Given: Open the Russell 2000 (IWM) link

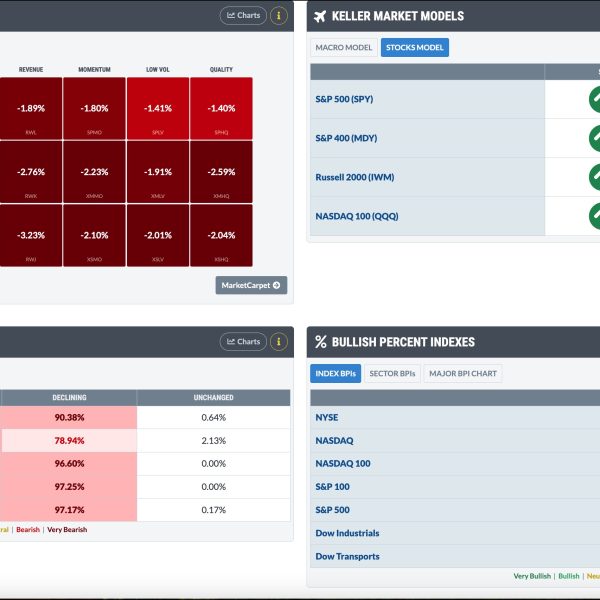Looking at the screenshot, I should 355,177.
